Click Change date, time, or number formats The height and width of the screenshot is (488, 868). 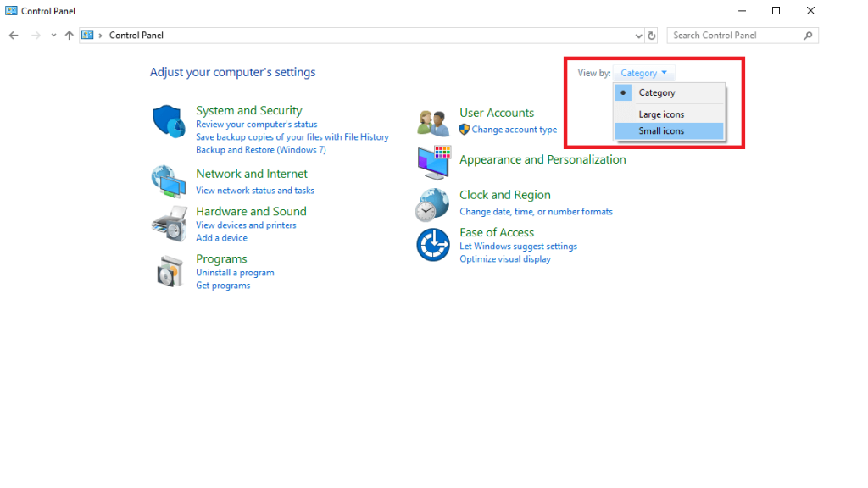coord(536,211)
